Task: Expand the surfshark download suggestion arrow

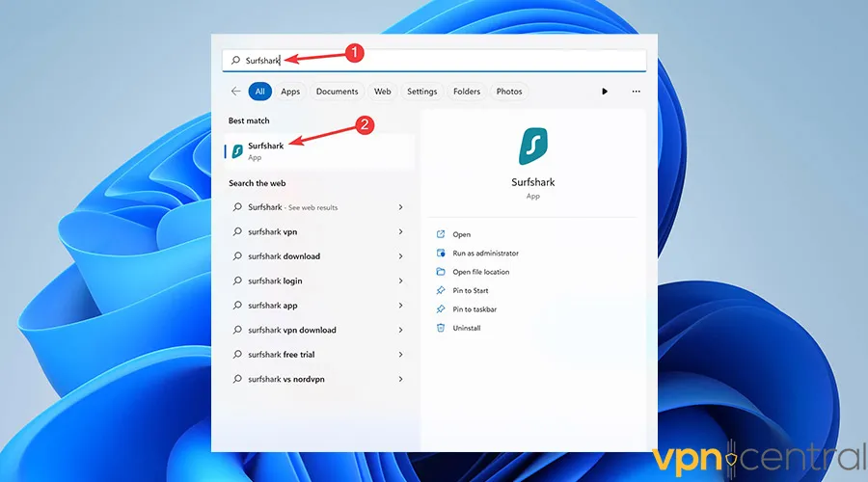Action: point(400,256)
